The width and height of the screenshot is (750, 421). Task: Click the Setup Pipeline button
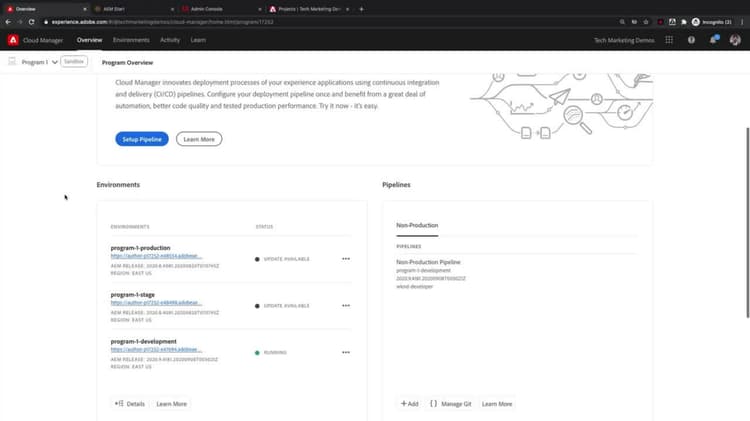(x=142, y=139)
